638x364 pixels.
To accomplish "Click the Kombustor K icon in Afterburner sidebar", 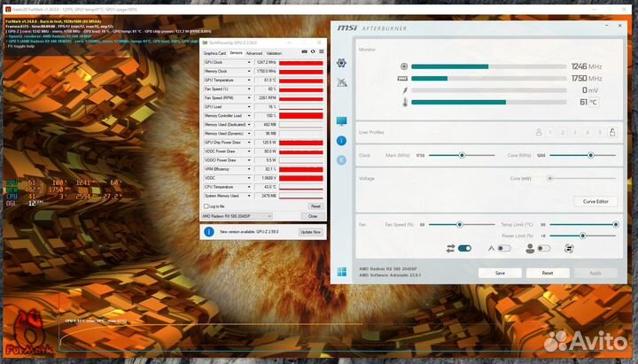I will coord(341,160).
